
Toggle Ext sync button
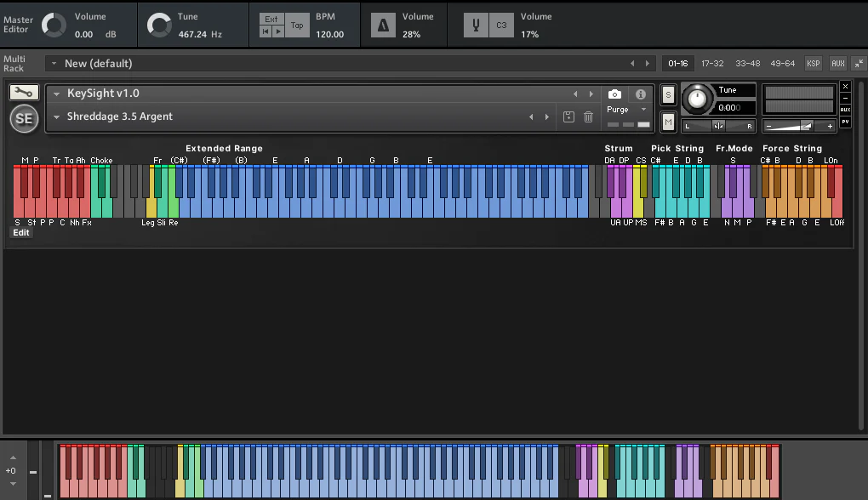271,20
